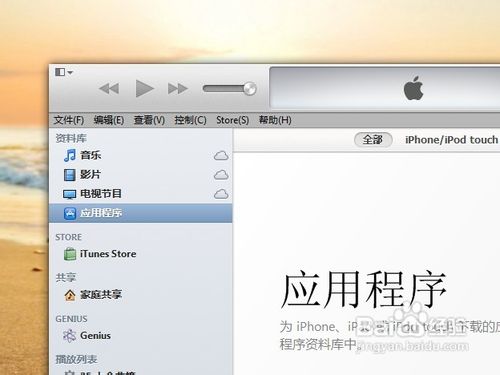Image resolution: width=500 pixels, height=375 pixels.
Task: Click the cloud icon next to 影片
Action: click(x=221, y=175)
